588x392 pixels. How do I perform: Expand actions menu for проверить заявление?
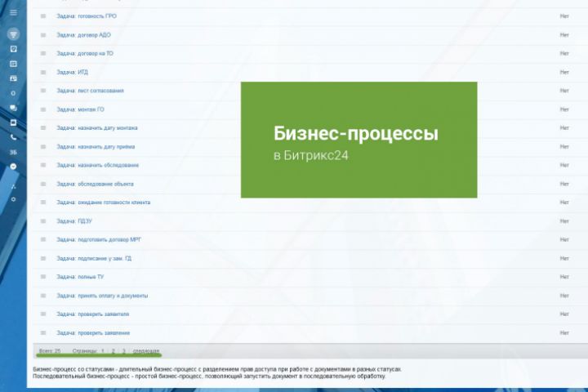click(x=43, y=332)
